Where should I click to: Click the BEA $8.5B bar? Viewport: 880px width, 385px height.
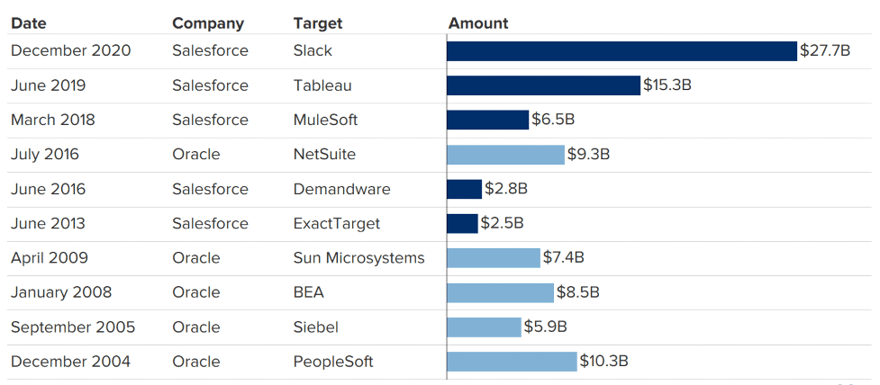(501, 293)
